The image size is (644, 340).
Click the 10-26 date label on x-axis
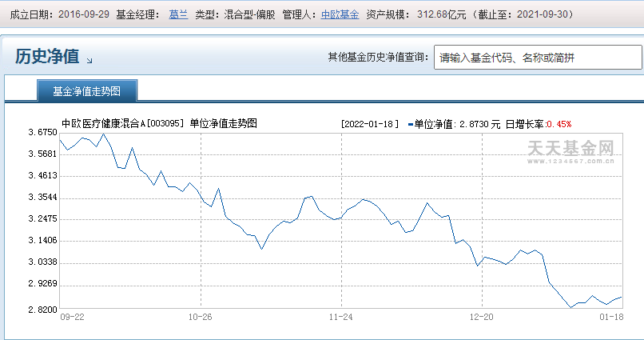pos(201,318)
